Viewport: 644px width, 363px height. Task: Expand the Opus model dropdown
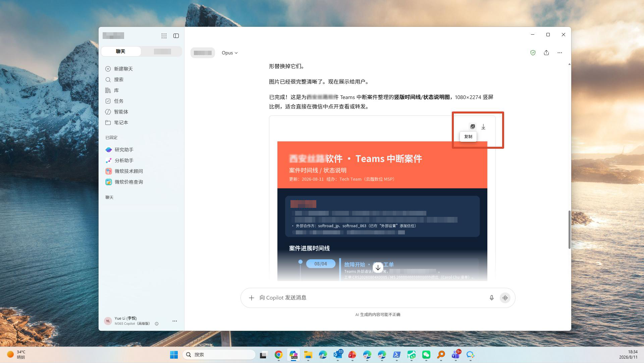(x=229, y=53)
